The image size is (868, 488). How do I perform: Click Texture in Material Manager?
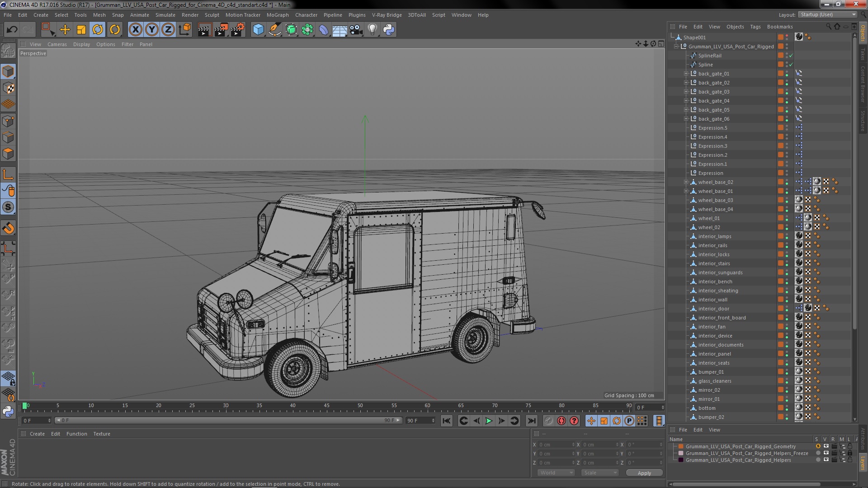(102, 434)
